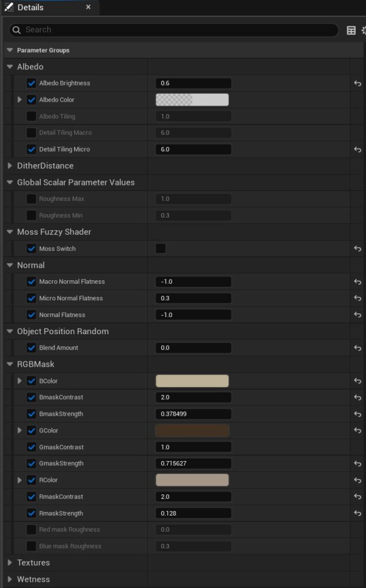Revert Albedo Brightness to default value
This screenshot has height=588, width=366.
point(357,83)
